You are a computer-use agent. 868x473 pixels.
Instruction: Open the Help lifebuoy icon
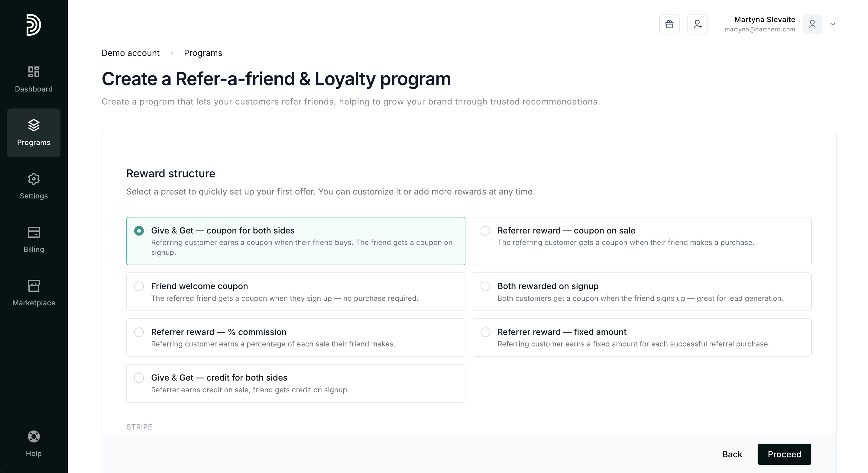[x=34, y=437]
